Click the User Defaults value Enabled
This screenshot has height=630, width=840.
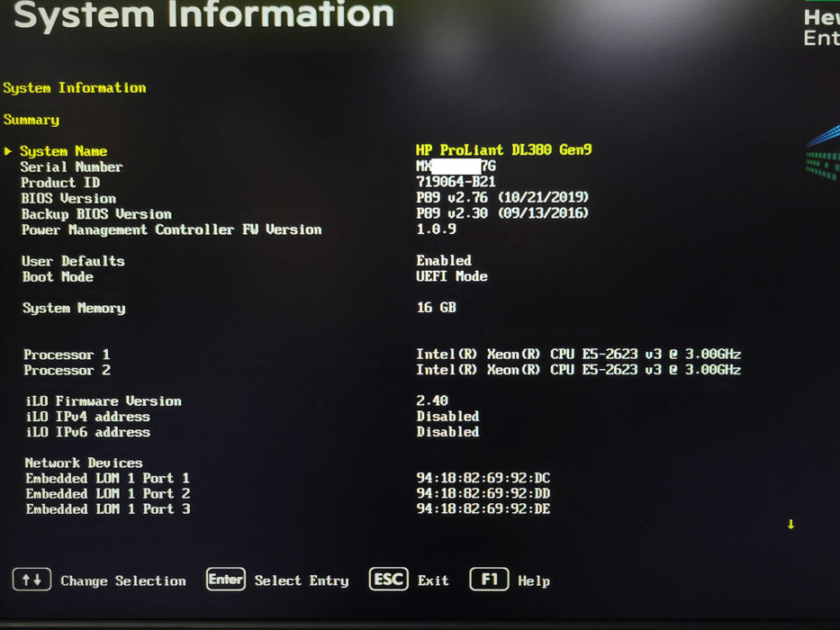444,260
